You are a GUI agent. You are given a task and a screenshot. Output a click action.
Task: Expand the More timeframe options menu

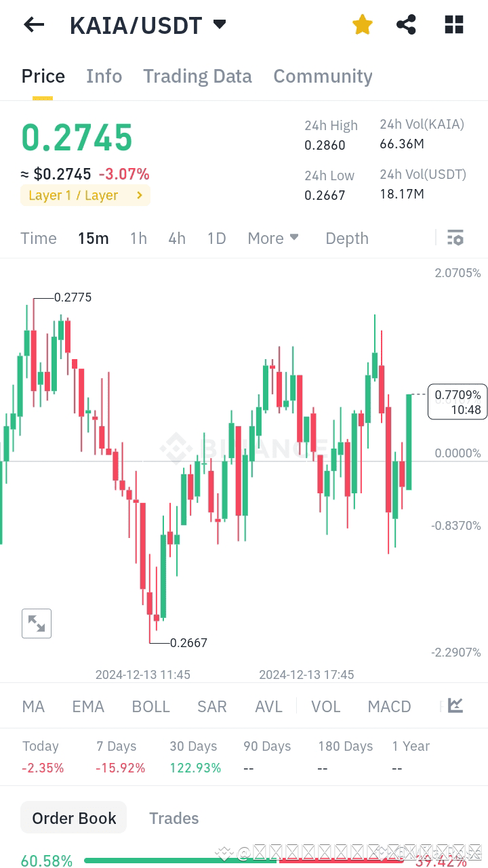(x=272, y=238)
